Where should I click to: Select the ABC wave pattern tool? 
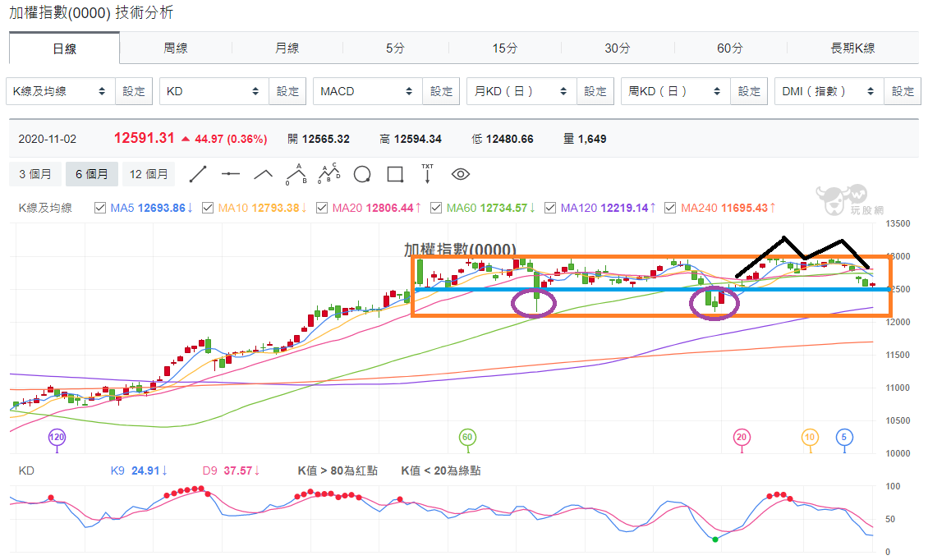(296, 174)
